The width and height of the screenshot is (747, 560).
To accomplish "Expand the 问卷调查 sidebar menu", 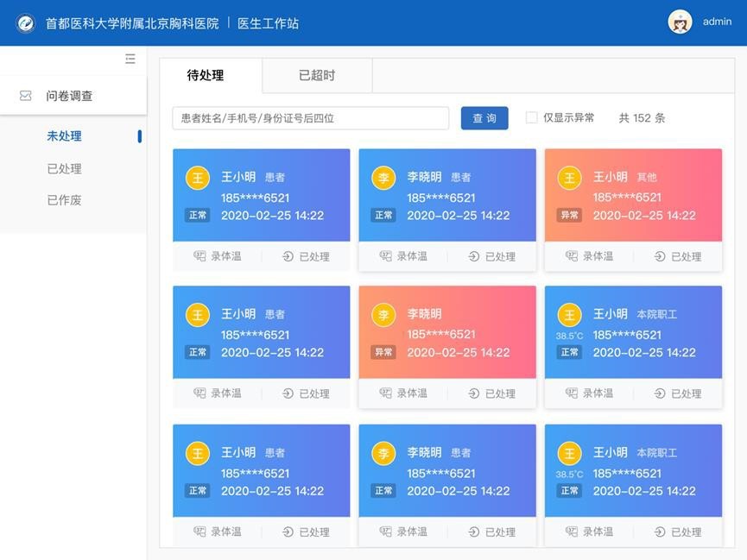I will [69, 96].
